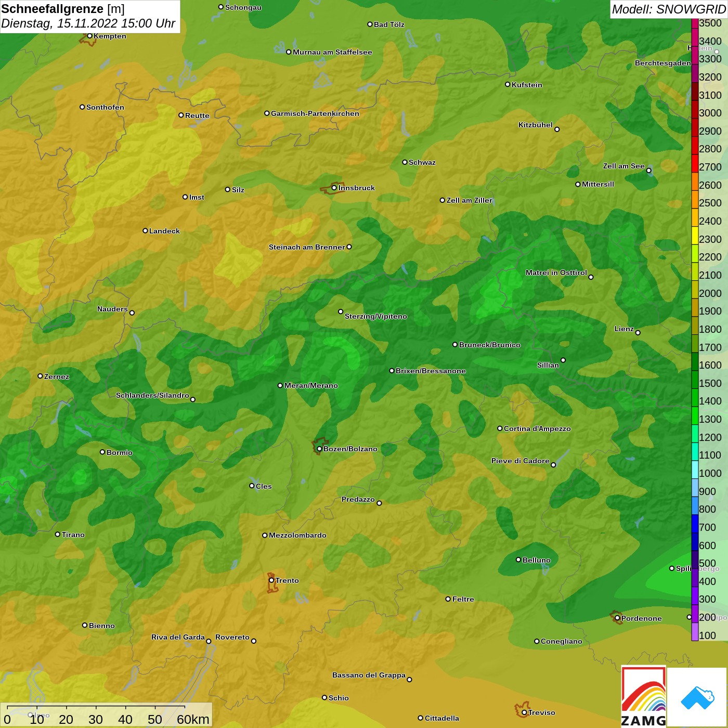Click the yellow legend band between 2300 and 2400

click(695, 235)
